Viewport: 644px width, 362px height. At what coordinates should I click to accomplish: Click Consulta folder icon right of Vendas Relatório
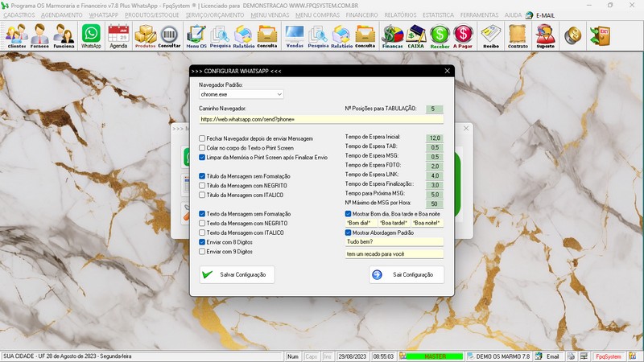tap(365, 36)
